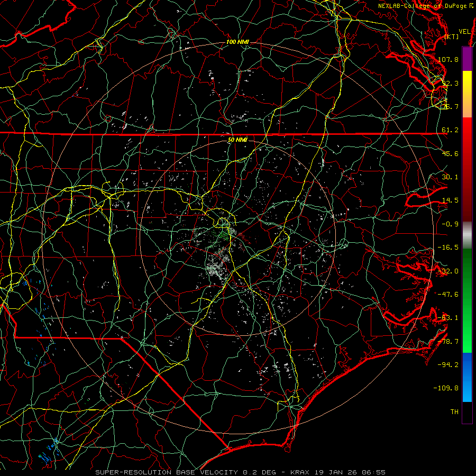The width and height of the screenshot is (476, 476).
Task: Pick the purple segment of the velocity scale
Action: click(467, 59)
